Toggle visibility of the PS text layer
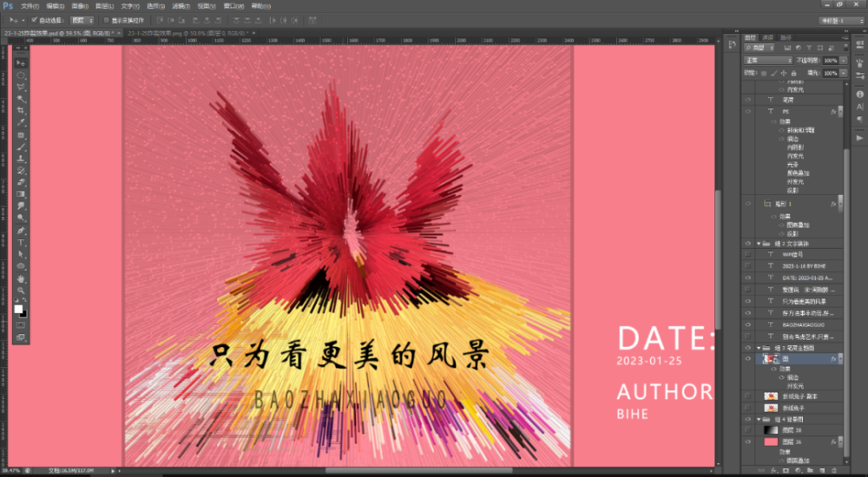The height and width of the screenshot is (477, 868). click(x=748, y=112)
